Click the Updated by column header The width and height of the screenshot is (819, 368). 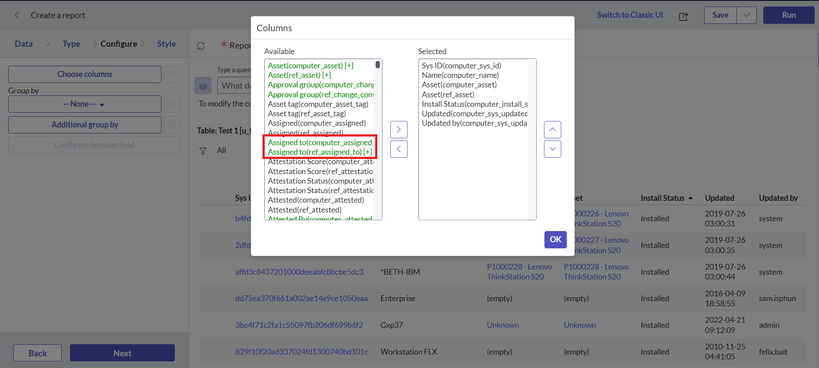pos(778,198)
